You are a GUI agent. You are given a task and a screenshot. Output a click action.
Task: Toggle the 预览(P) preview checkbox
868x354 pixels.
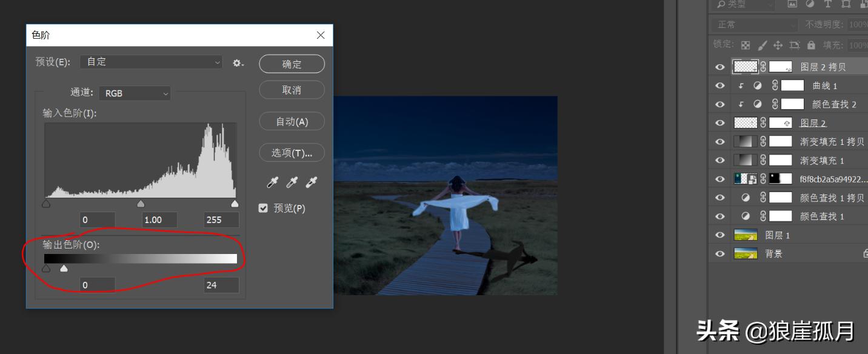(x=263, y=208)
